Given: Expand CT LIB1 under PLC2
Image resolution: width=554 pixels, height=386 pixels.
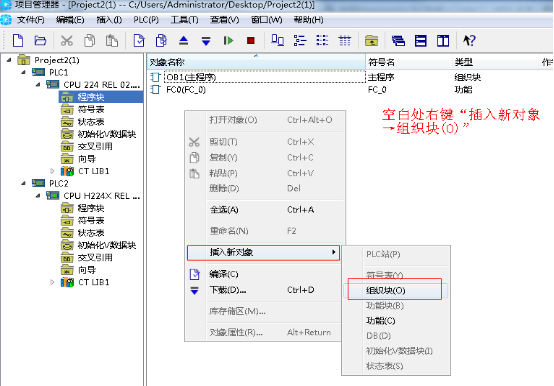Looking at the screenshot, I should coord(52,282).
